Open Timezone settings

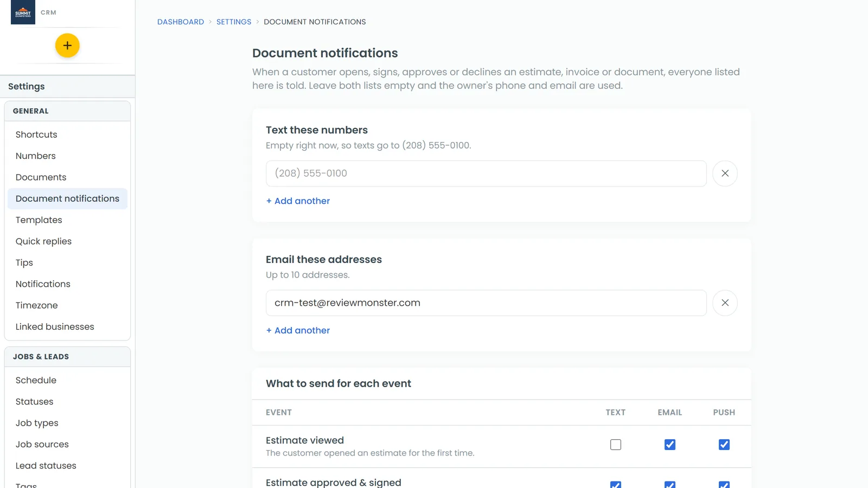click(67, 305)
